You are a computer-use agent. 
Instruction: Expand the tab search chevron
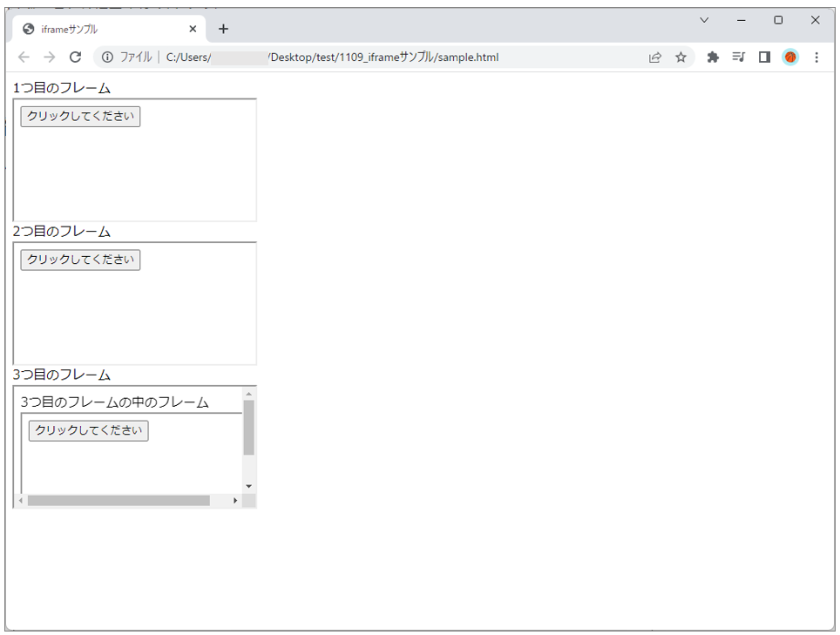coord(704,20)
